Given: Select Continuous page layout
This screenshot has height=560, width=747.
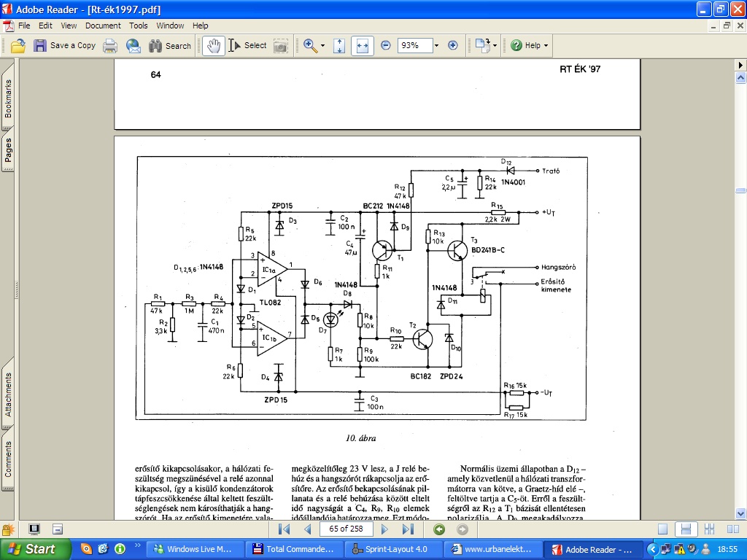Looking at the screenshot, I should pos(686,529).
